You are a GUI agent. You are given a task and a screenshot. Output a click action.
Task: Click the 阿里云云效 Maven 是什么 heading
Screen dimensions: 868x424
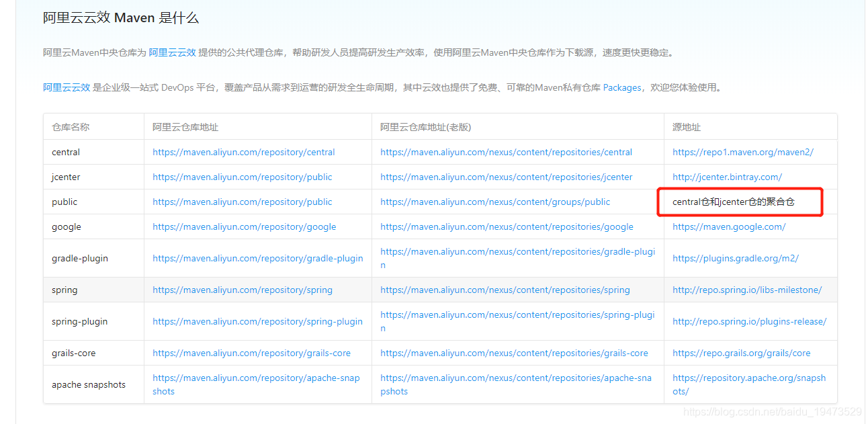coord(121,17)
